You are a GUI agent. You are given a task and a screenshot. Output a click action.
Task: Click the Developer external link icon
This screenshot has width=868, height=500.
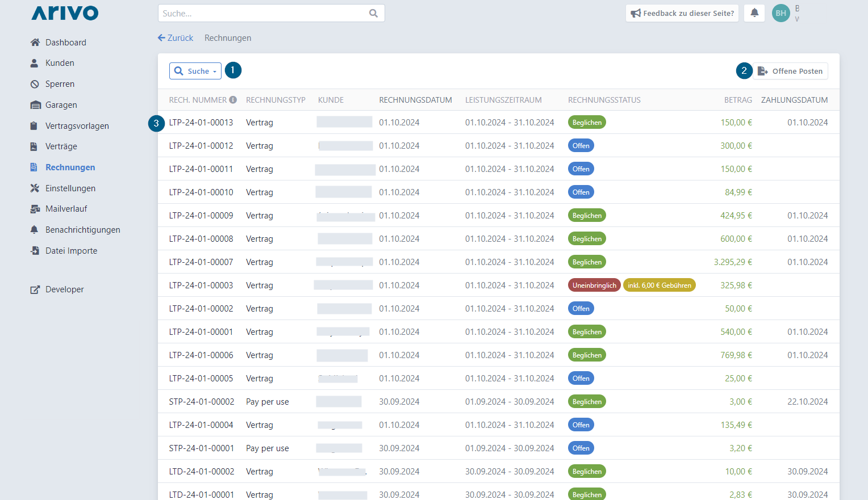coord(35,289)
